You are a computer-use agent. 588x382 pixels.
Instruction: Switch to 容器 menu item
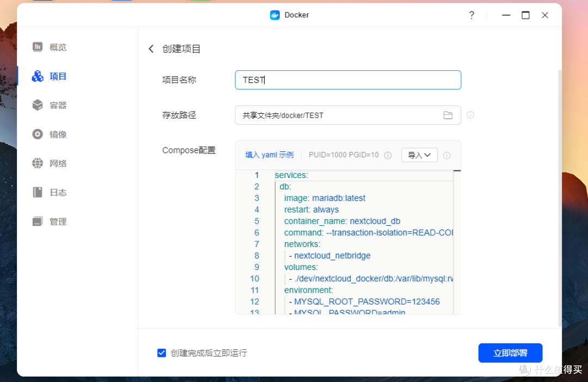coord(58,105)
